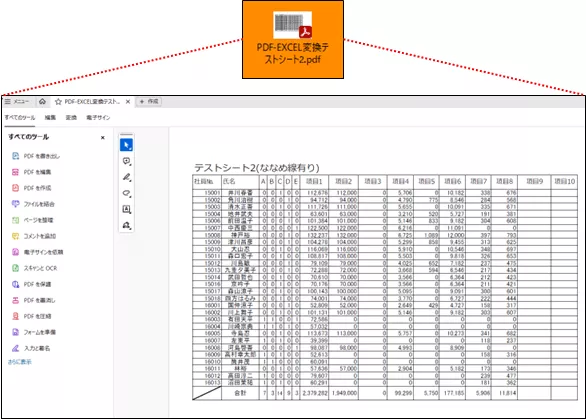The width and height of the screenshot is (586, 419).
Task: Click the 項目1 column header
Action: point(314,181)
